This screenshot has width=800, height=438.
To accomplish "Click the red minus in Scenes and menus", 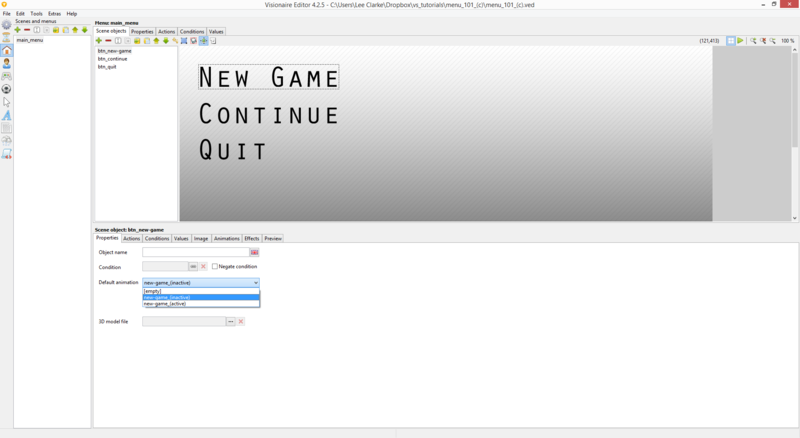I will tap(27, 30).
